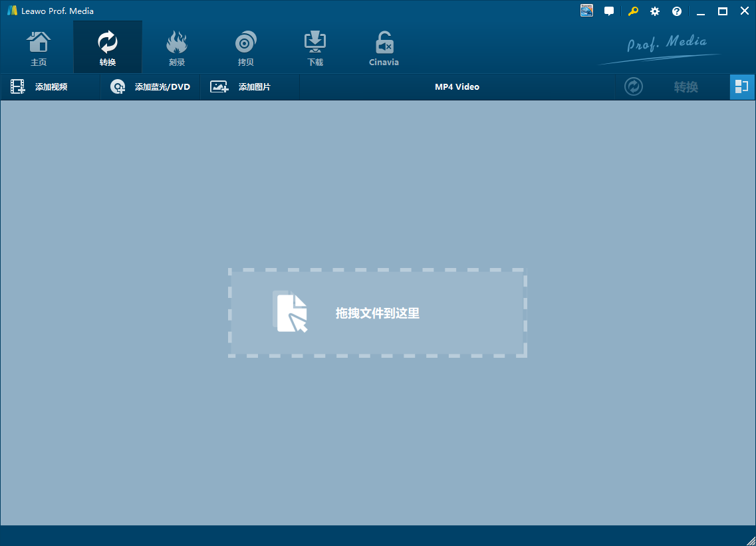Click 添加蓝光/DVD to add a disc

[150, 87]
